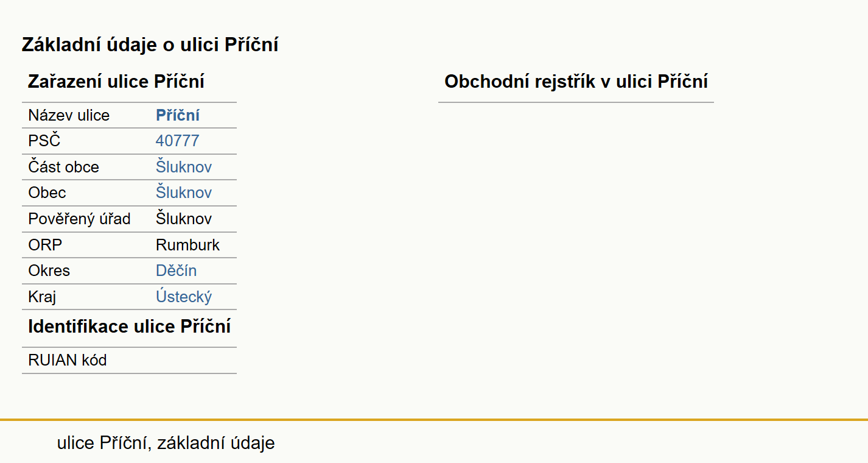Click Šluknov value in Pověřený úřad row
Image resolution: width=868 pixels, height=463 pixels.
coord(184,219)
